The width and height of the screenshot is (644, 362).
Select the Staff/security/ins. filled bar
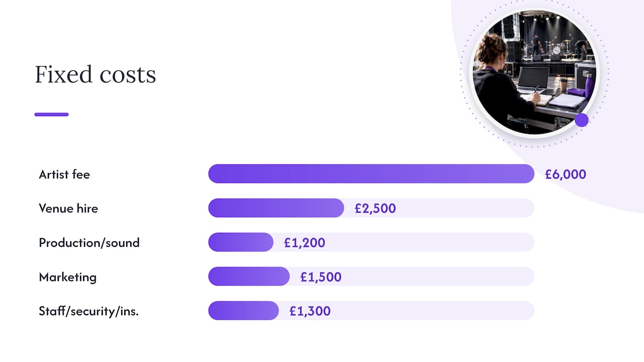244,310
